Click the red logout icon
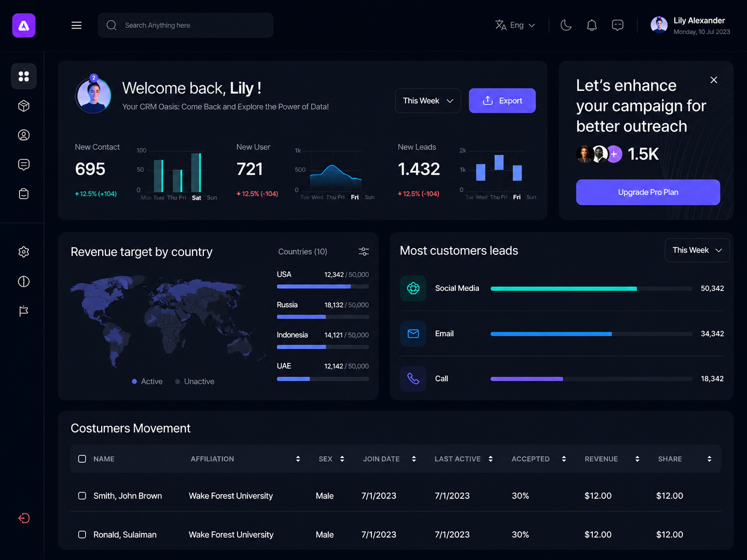The height and width of the screenshot is (560, 747). 24,518
